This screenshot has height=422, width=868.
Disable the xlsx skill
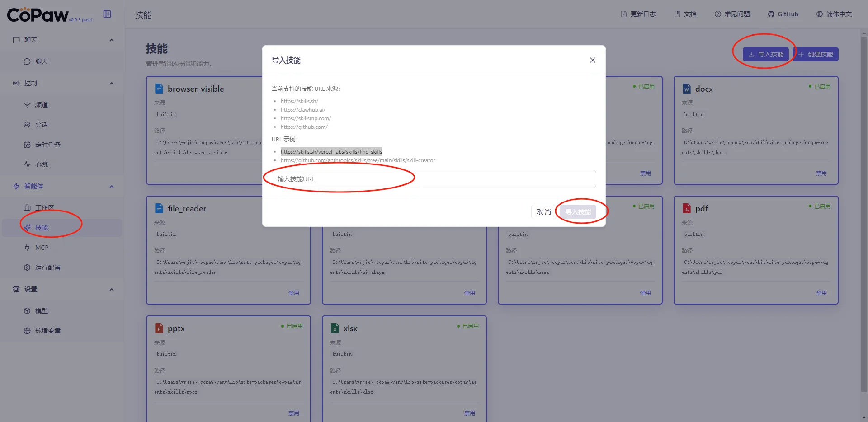pos(469,413)
